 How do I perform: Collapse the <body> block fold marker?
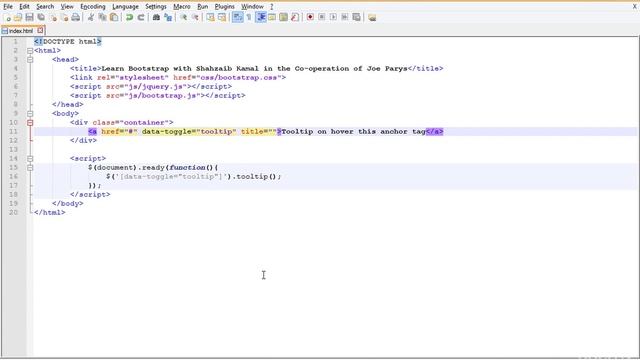click(x=30, y=113)
